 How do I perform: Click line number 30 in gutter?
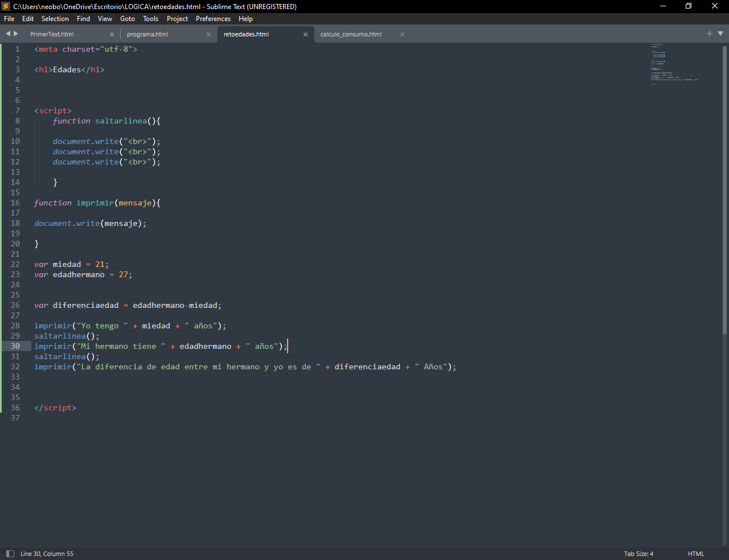pos(15,346)
